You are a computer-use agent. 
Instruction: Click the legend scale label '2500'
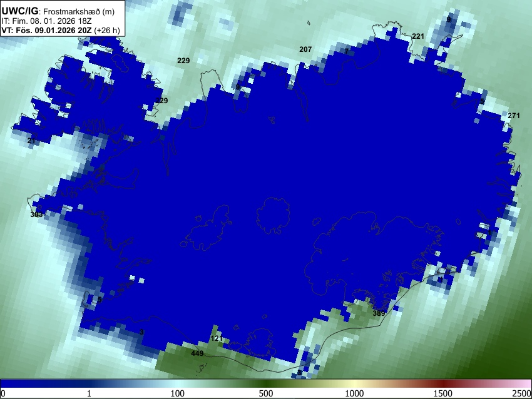click(522, 393)
